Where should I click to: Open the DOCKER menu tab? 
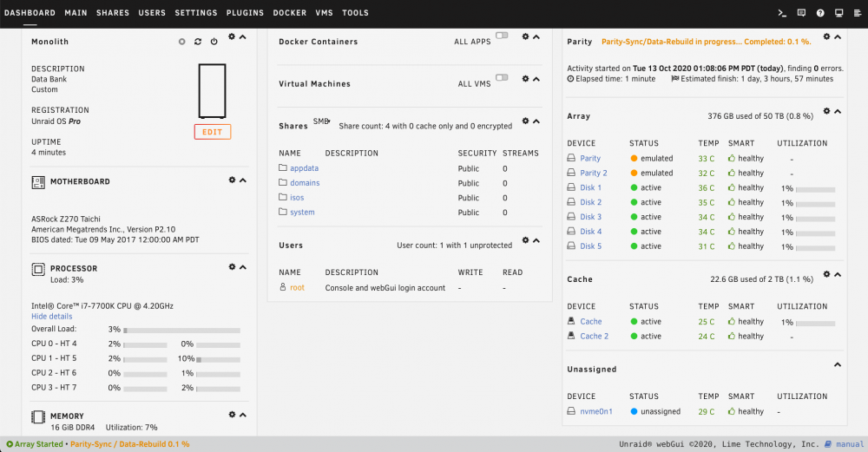pyautogui.click(x=290, y=13)
